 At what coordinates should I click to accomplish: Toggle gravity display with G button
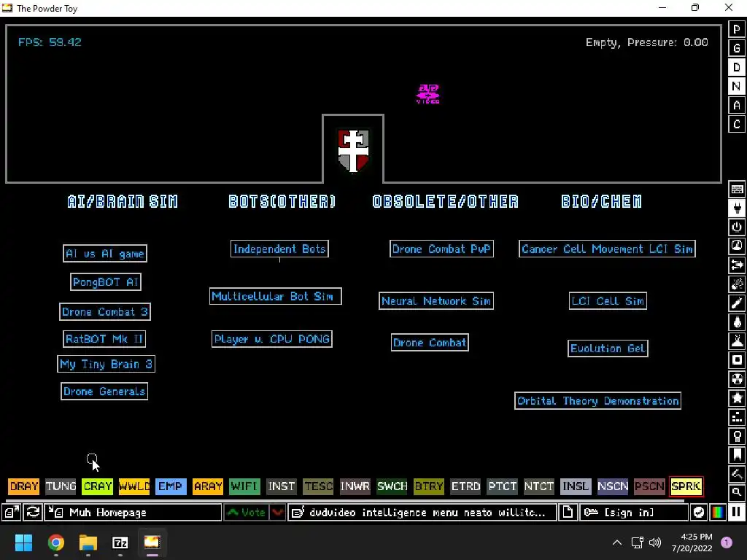click(x=737, y=48)
